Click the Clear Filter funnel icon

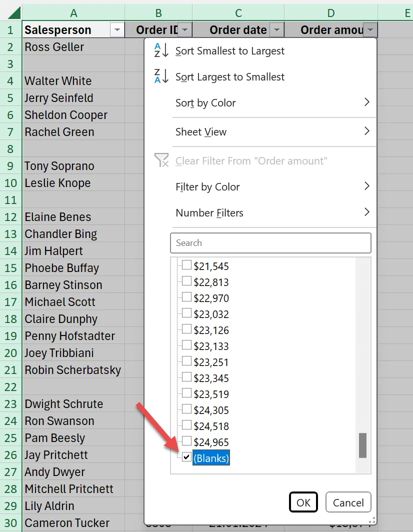point(161,161)
